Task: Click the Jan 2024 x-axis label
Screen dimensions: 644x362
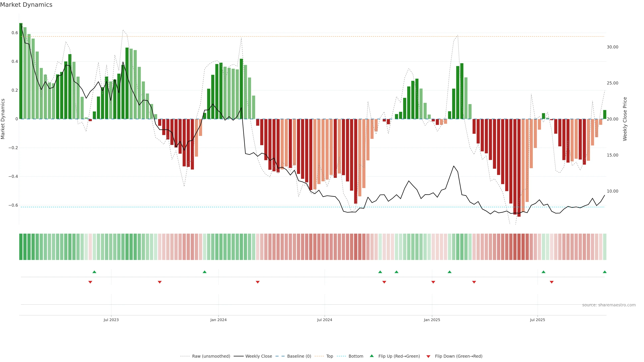Action: [x=218, y=320]
